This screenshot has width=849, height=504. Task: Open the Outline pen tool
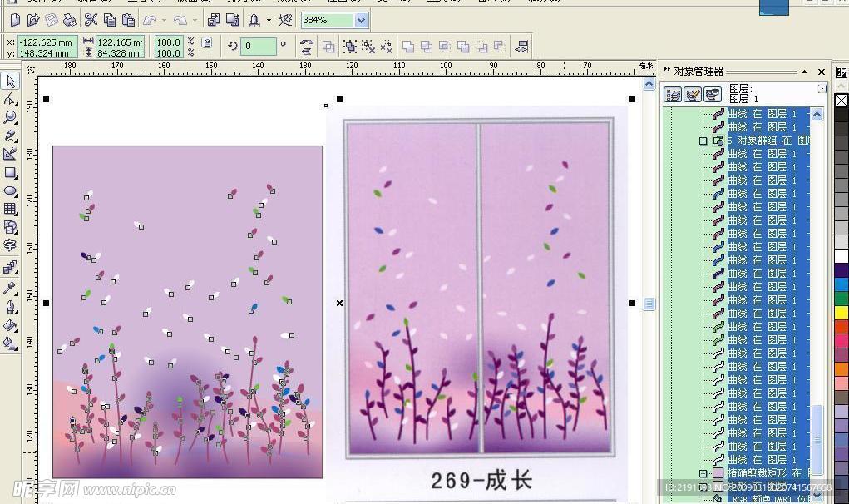(10, 307)
